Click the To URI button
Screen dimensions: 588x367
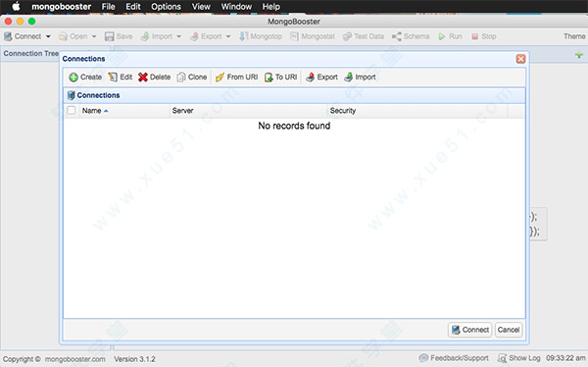(281, 77)
